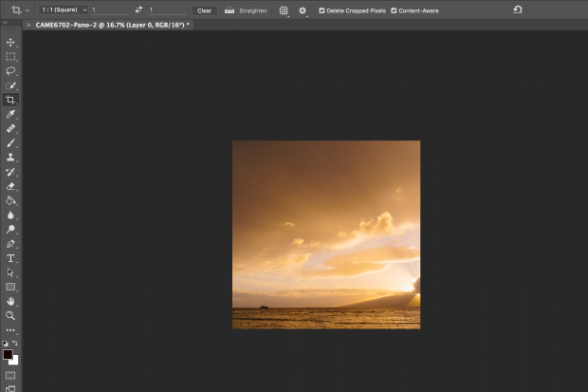Activate the Crop tool in toolbar
Viewport: 588px width, 392px height.
pyautogui.click(x=10, y=100)
